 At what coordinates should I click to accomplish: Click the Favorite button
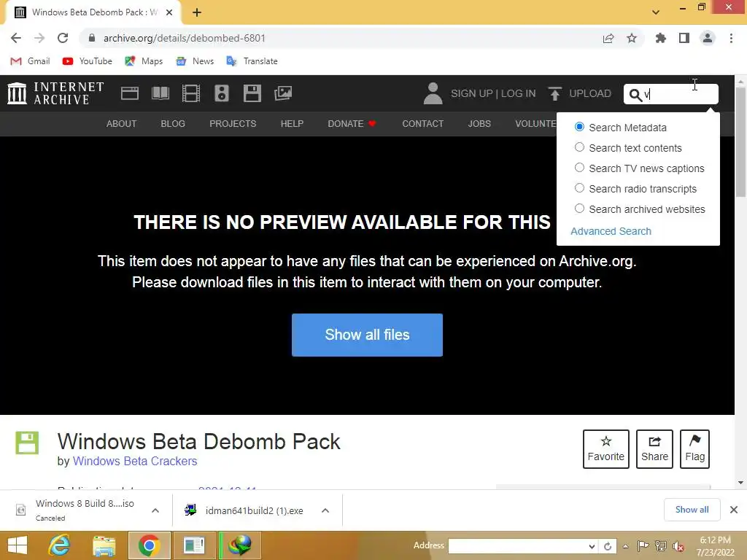606,449
